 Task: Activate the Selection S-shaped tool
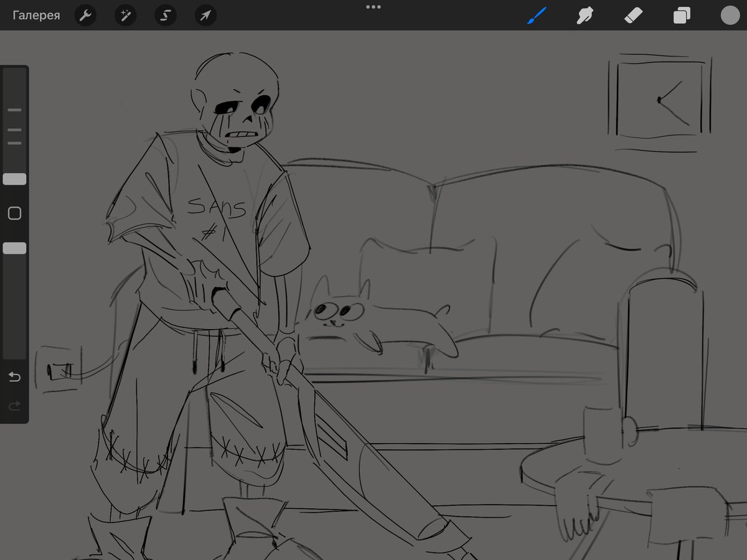click(x=166, y=16)
